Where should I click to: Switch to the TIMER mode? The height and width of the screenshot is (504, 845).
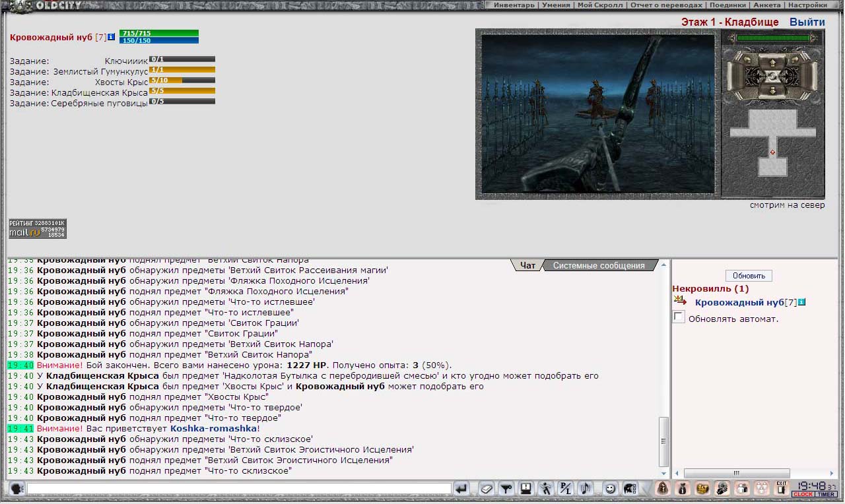826,494
